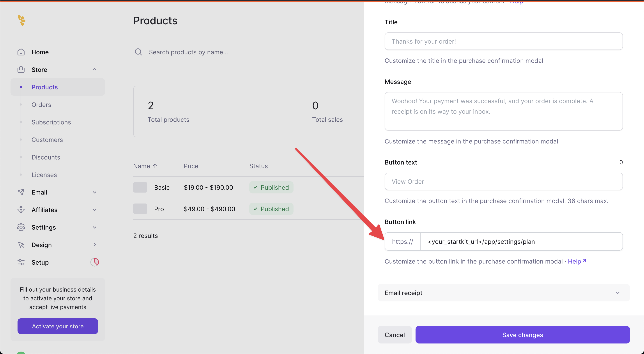Click the Setup progress circle icon

pyautogui.click(x=94, y=262)
